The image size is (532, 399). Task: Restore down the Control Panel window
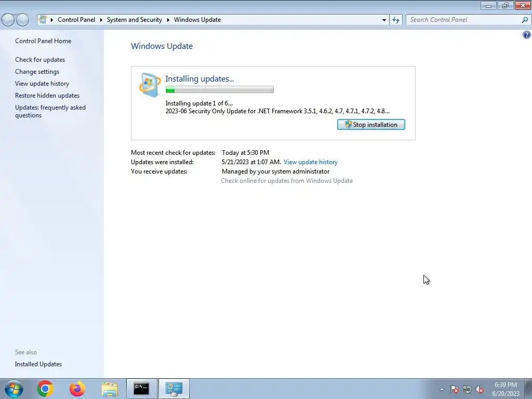point(506,5)
